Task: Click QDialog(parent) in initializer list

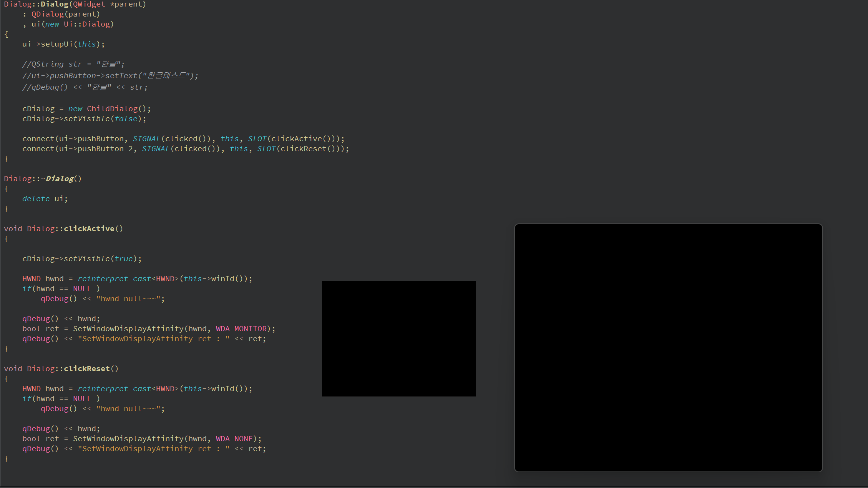Action: coord(65,14)
